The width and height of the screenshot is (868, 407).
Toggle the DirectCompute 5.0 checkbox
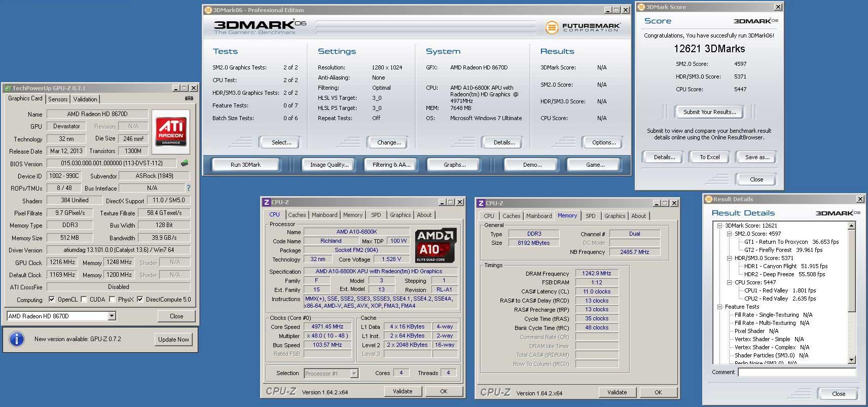pos(140,300)
